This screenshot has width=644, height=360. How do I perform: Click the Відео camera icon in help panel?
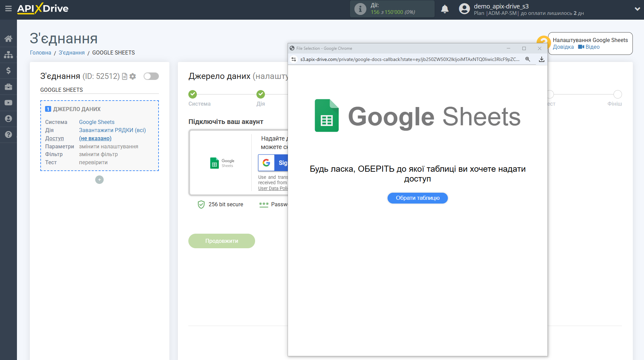click(x=581, y=47)
